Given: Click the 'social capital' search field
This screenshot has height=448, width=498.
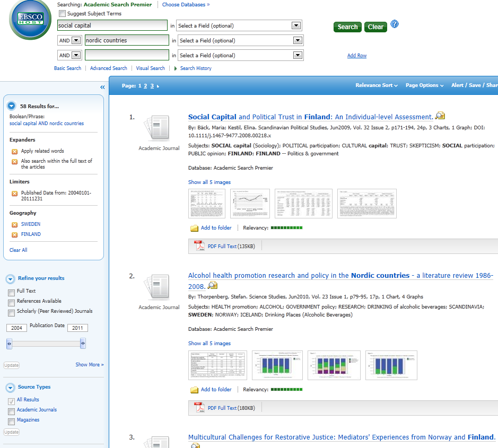Looking at the screenshot, I should [112, 25].
